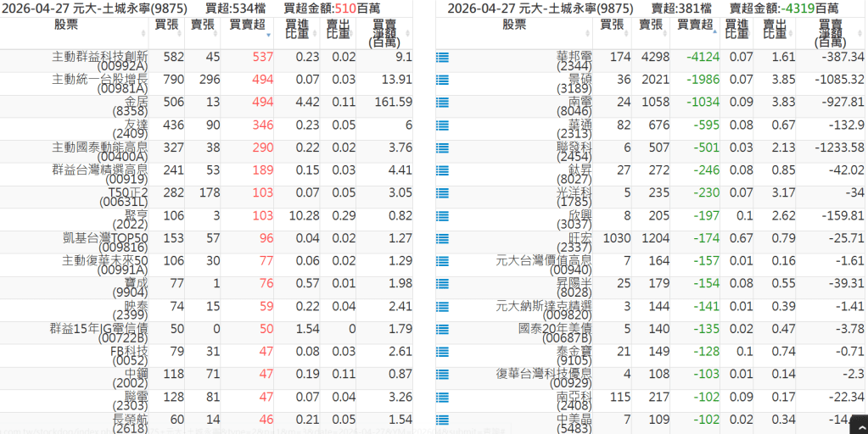Sort left table by 買賣超 column
This screenshot has width=868, height=434.
point(246,25)
